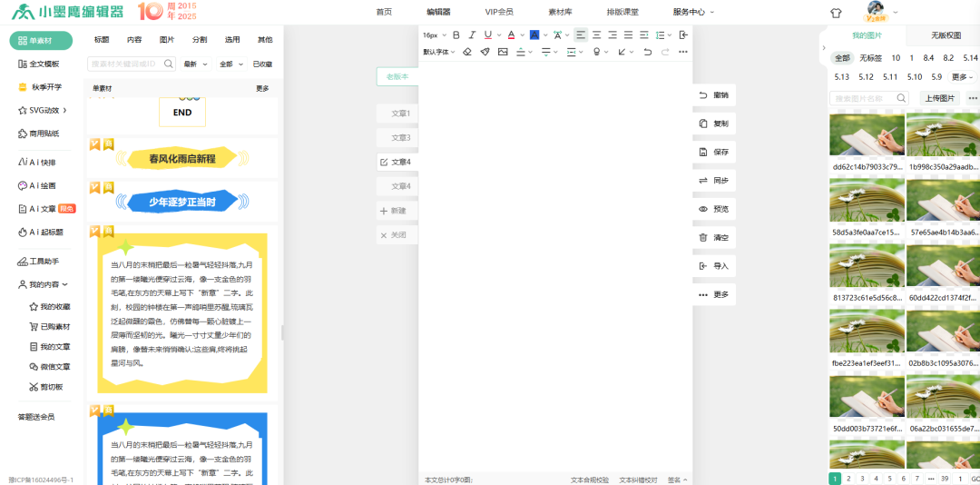The height and width of the screenshot is (485, 980).
Task: Select the eraser clear-format tool
Action: coord(467,52)
